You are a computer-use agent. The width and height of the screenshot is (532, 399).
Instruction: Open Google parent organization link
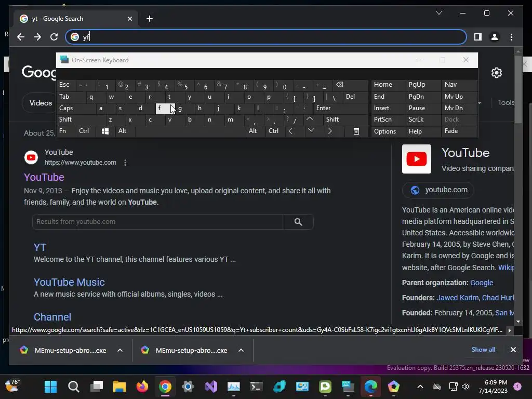(482, 283)
